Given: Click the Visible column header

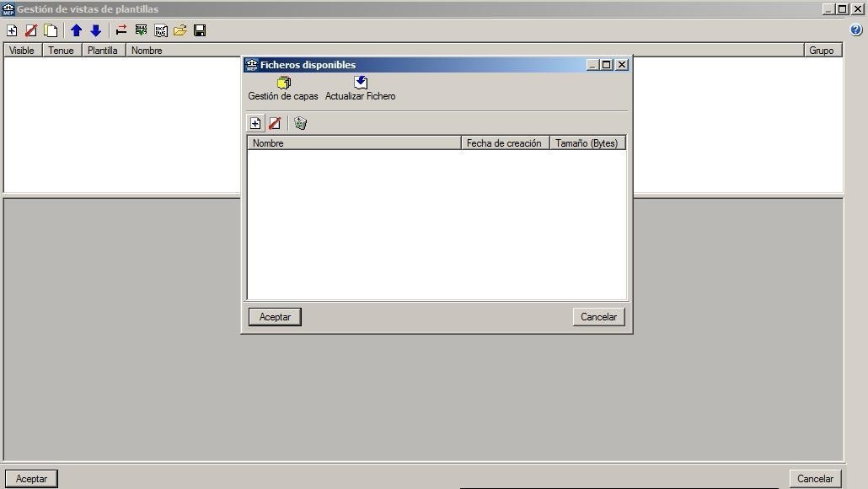Looking at the screenshot, I should click(22, 51).
